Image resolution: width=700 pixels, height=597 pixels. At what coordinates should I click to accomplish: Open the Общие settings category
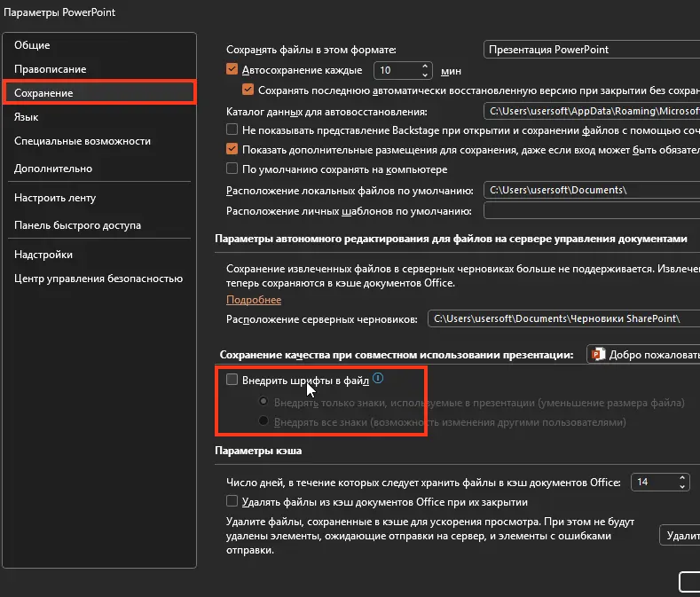click(32, 45)
